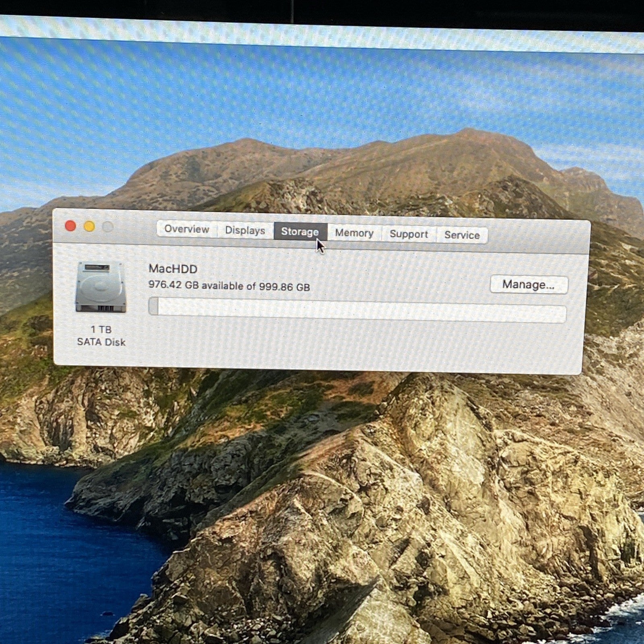Go to the Memory tab
Image resolution: width=644 pixels, height=644 pixels.
354,233
